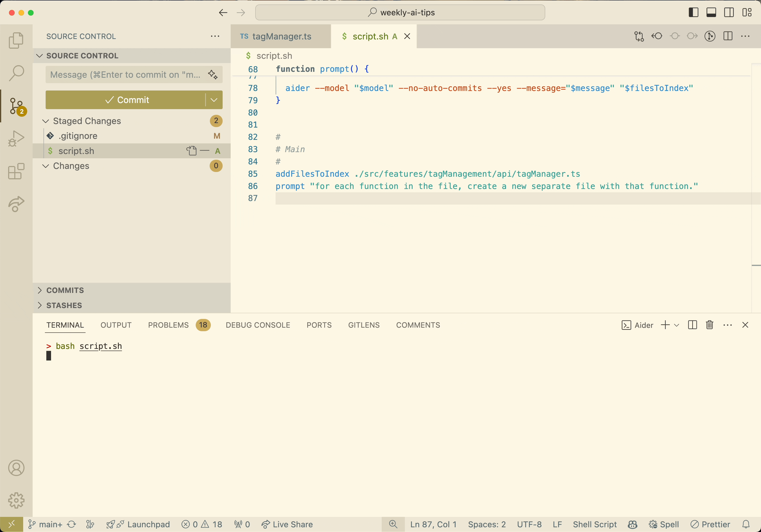Switch to the tagManager.ts editor tab
This screenshot has width=761, height=532.
281,36
